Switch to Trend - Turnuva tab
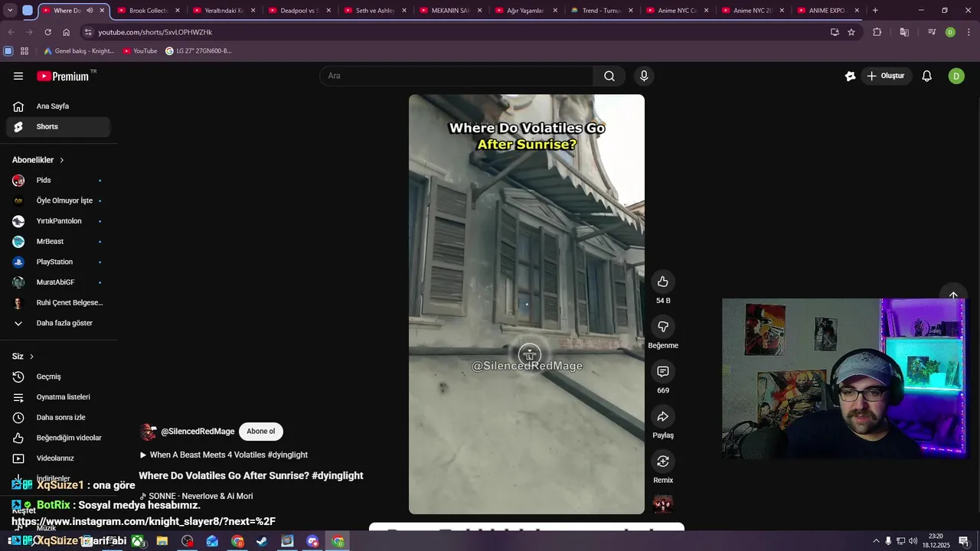The image size is (980, 551). (601, 11)
